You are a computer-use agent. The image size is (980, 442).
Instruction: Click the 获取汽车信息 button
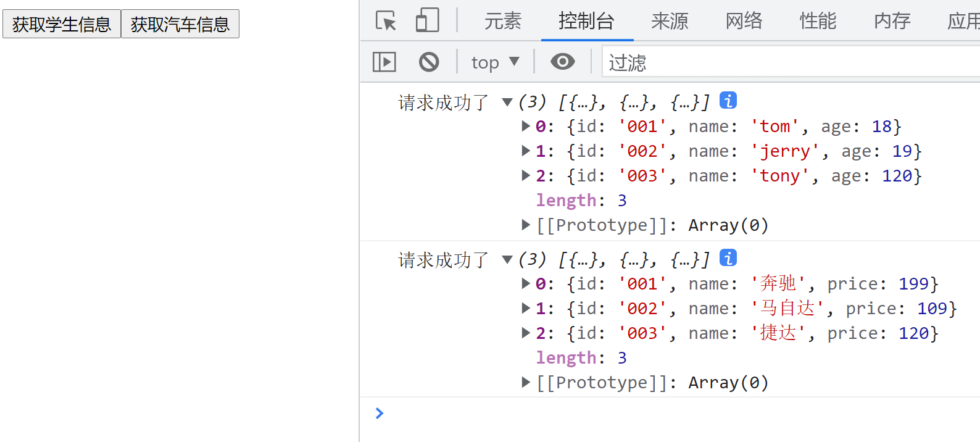[180, 24]
